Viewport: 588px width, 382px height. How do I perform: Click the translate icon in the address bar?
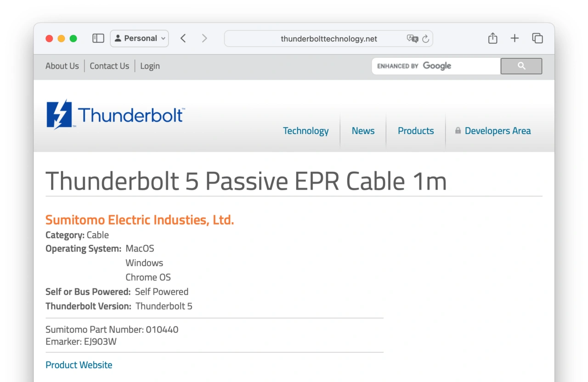413,39
